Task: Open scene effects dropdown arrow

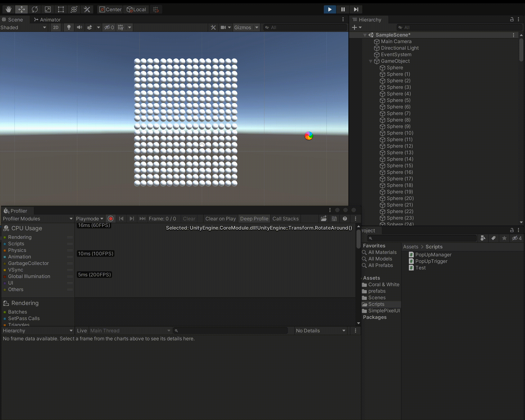Action: pyautogui.click(x=98, y=28)
